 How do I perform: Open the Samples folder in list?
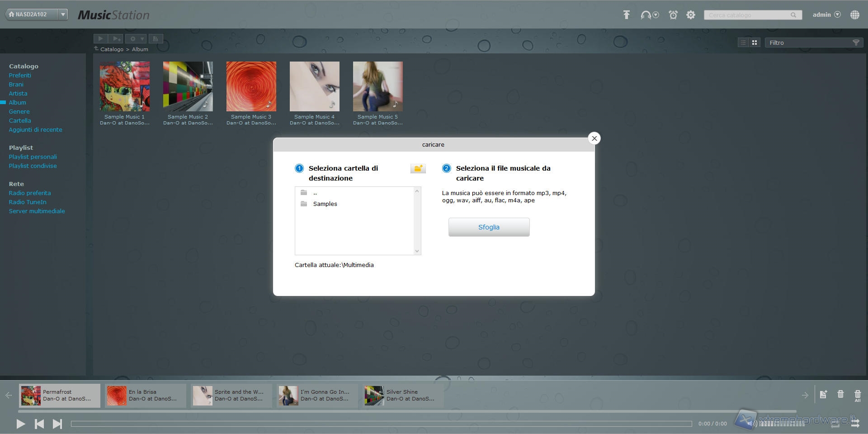tap(325, 204)
